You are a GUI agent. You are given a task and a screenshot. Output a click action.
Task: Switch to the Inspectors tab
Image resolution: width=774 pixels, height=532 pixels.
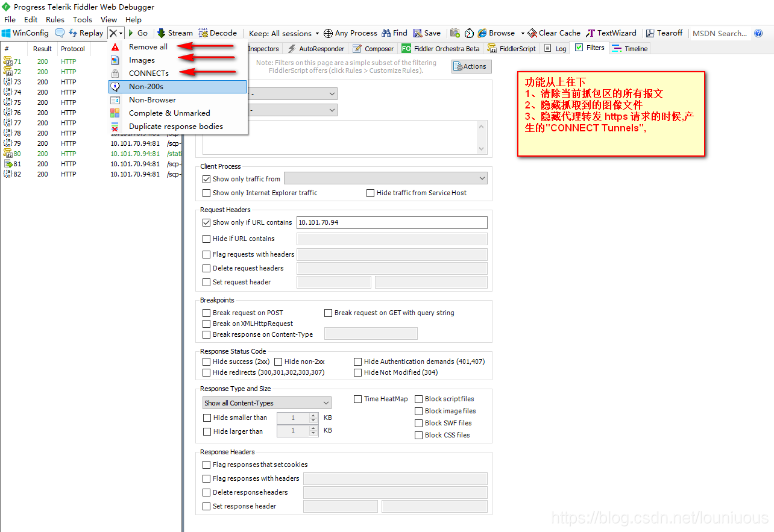(x=263, y=49)
